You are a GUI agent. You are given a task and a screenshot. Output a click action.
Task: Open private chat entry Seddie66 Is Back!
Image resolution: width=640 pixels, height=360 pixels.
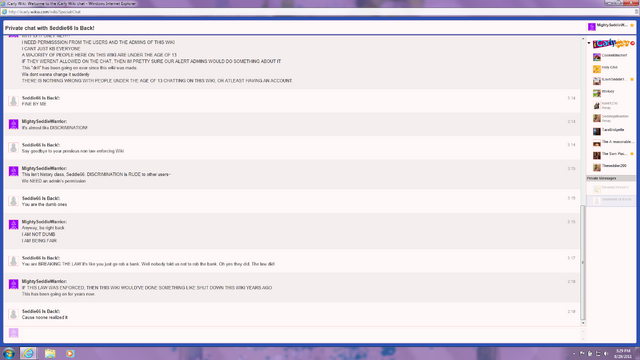pos(611,200)
